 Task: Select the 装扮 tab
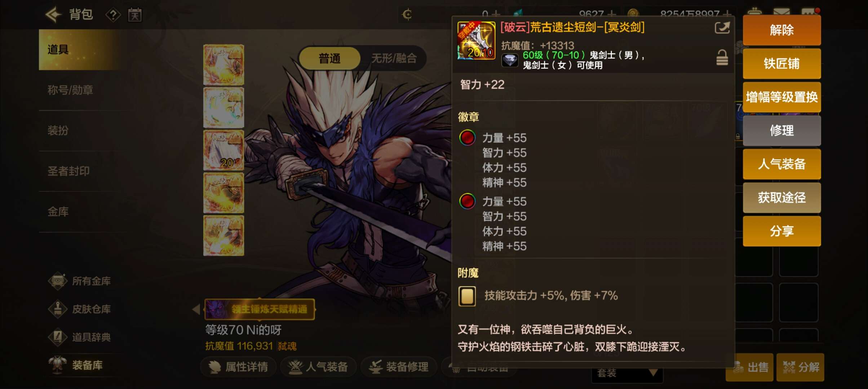tap(58, 130)
